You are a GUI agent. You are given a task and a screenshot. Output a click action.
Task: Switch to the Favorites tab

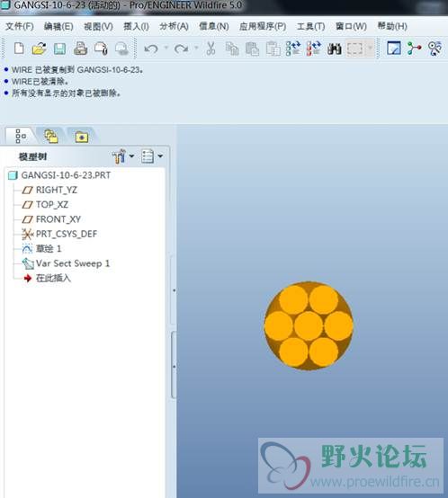(82, 137)
